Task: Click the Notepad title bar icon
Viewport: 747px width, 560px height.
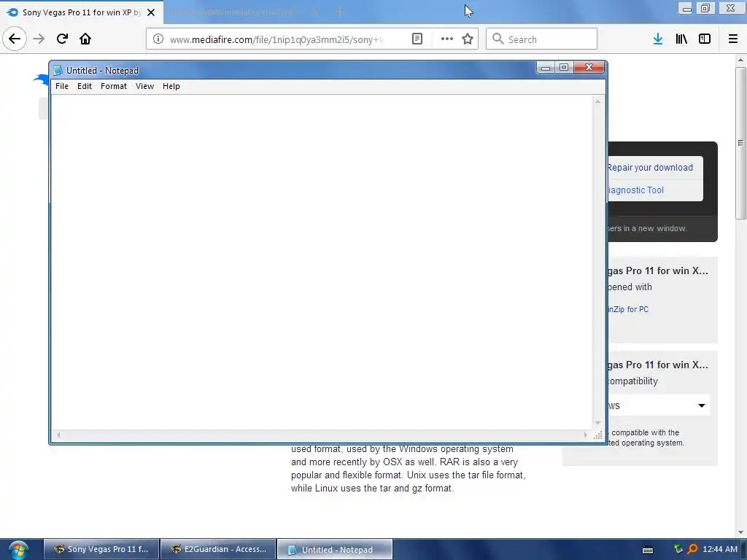Action: point(58,71)
